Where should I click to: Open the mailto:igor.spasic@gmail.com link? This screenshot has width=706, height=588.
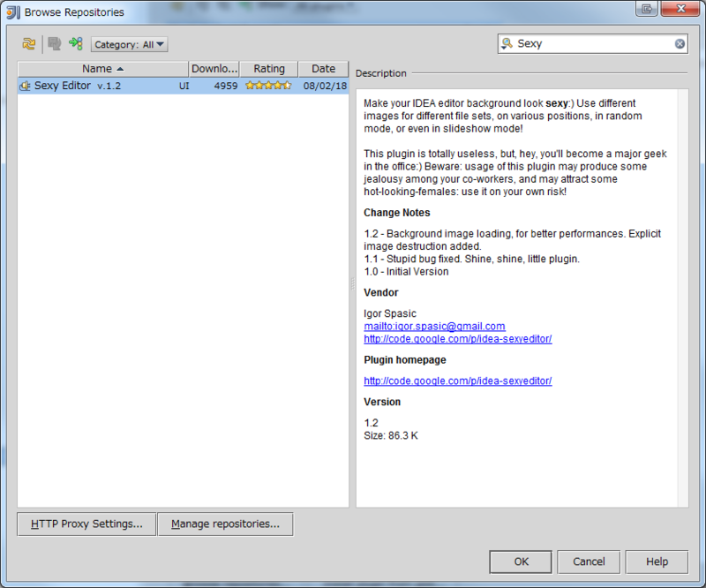[x=434, y=326]
